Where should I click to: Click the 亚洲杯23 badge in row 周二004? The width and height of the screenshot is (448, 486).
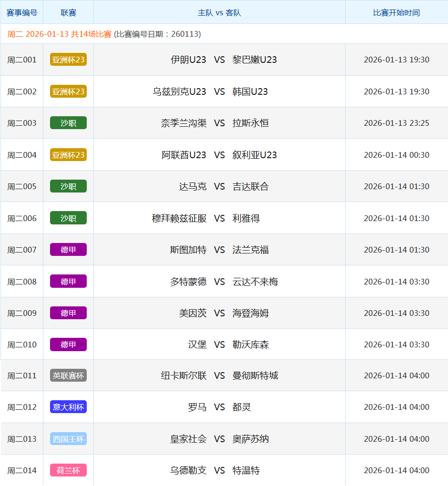click(x=68, y=155)
